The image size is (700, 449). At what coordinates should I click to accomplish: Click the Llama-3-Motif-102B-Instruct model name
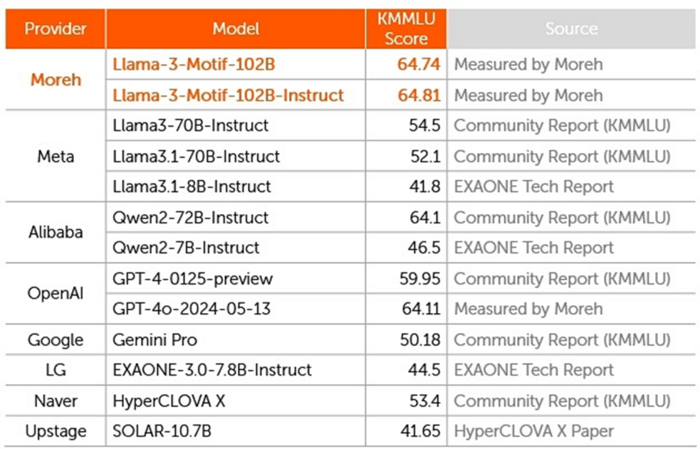229,96
